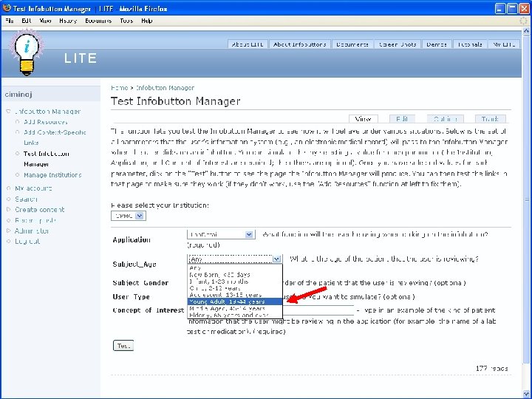Open Test Infobutton Manager sidebar item
This screenshot has width=532, height=399.
coord(46,159)
